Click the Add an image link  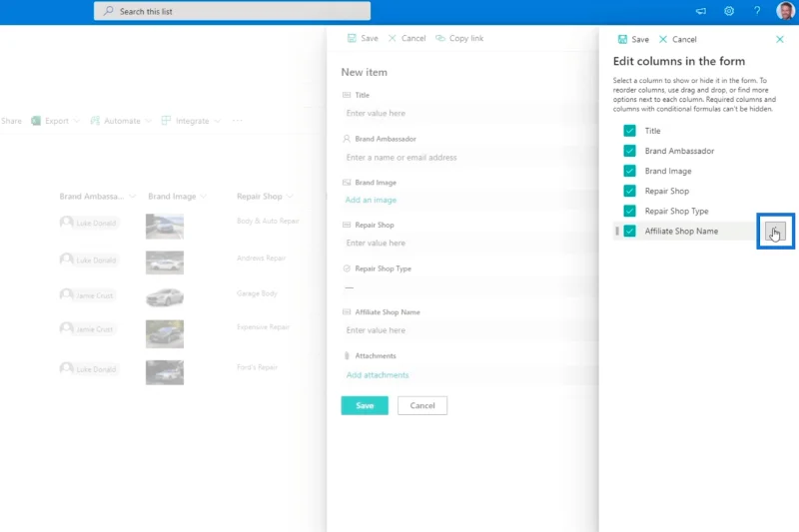click(371, 200)
